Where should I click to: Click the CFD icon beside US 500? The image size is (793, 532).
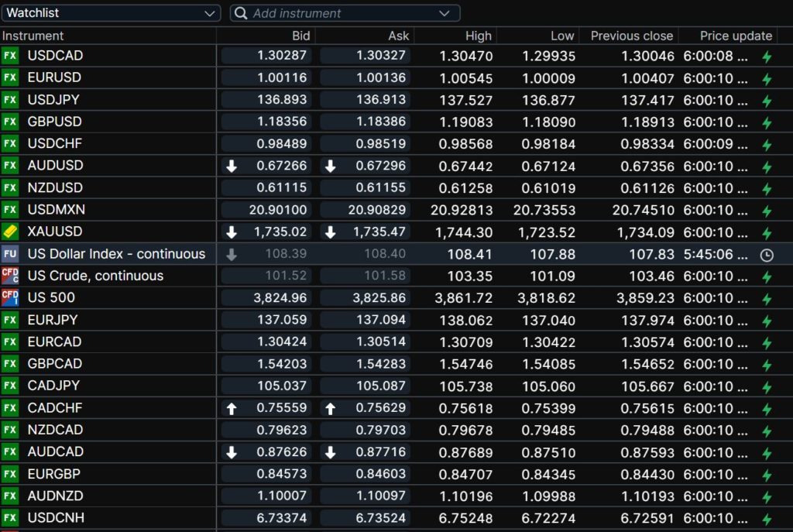tap(10, 297)
